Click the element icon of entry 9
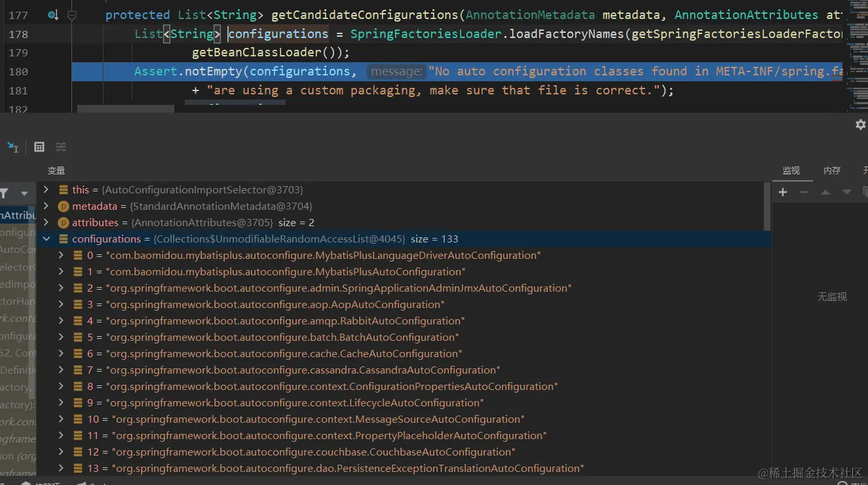The width and height of the screenshot is (868, 485). point(78,403)
